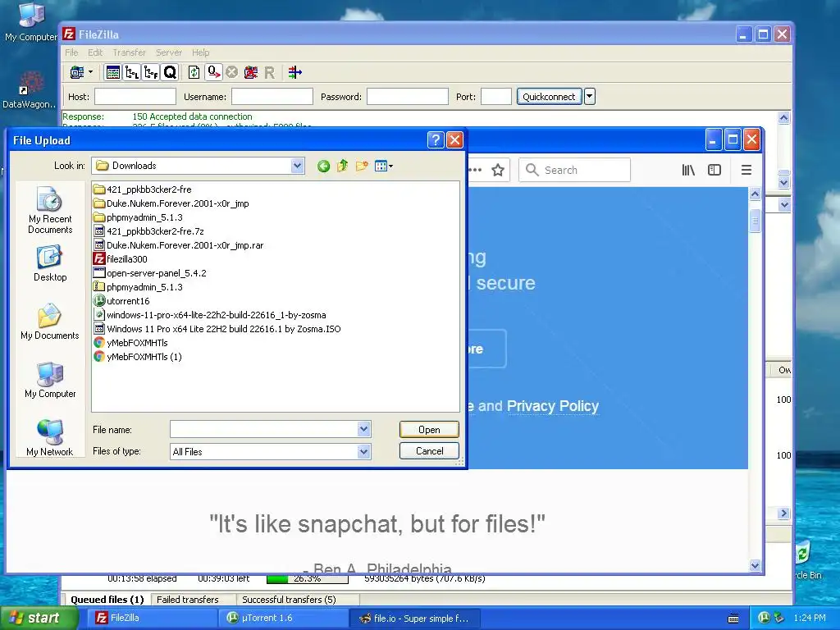Select the filezilla300 file

(121, 259)
